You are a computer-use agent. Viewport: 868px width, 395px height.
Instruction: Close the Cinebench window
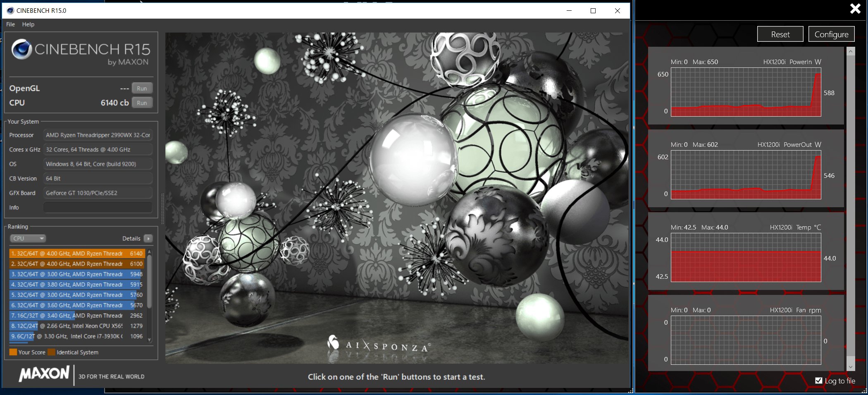click(618, 11)
